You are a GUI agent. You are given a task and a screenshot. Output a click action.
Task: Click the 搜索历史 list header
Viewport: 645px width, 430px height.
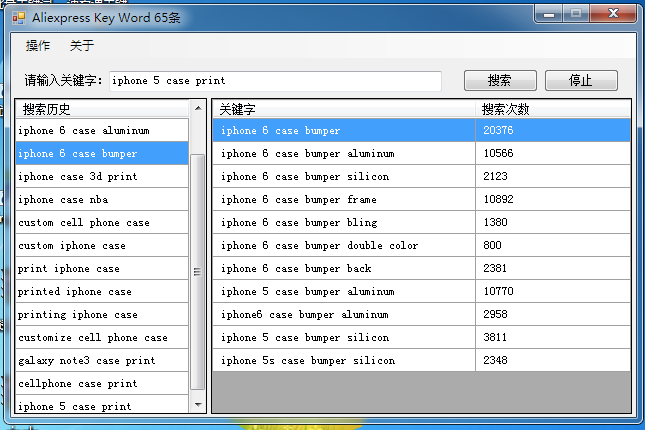click(100, 109)
